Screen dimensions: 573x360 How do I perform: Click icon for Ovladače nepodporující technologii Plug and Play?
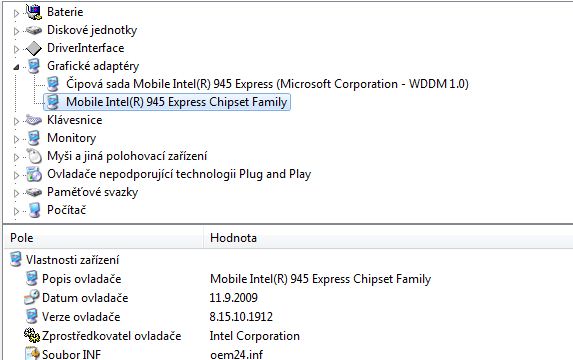34,174
